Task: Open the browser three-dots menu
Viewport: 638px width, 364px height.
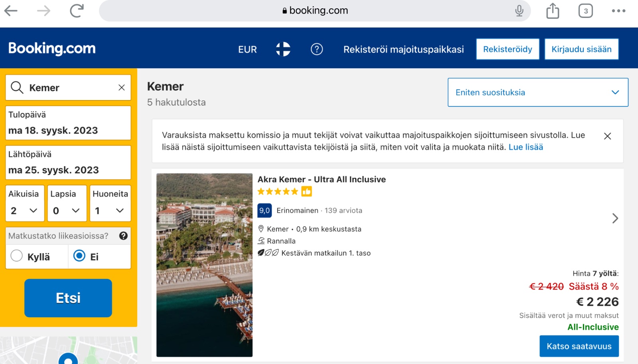Action: tap(618, 11)
